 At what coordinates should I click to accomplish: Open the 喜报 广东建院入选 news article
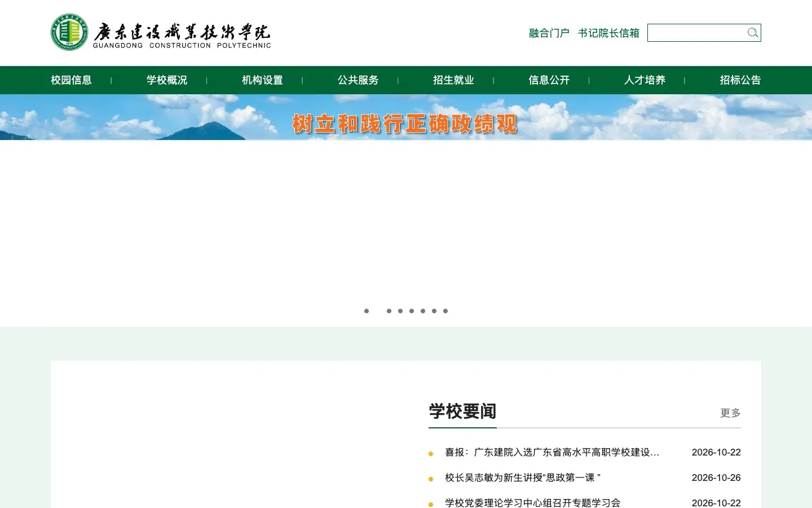click(552, 452)
